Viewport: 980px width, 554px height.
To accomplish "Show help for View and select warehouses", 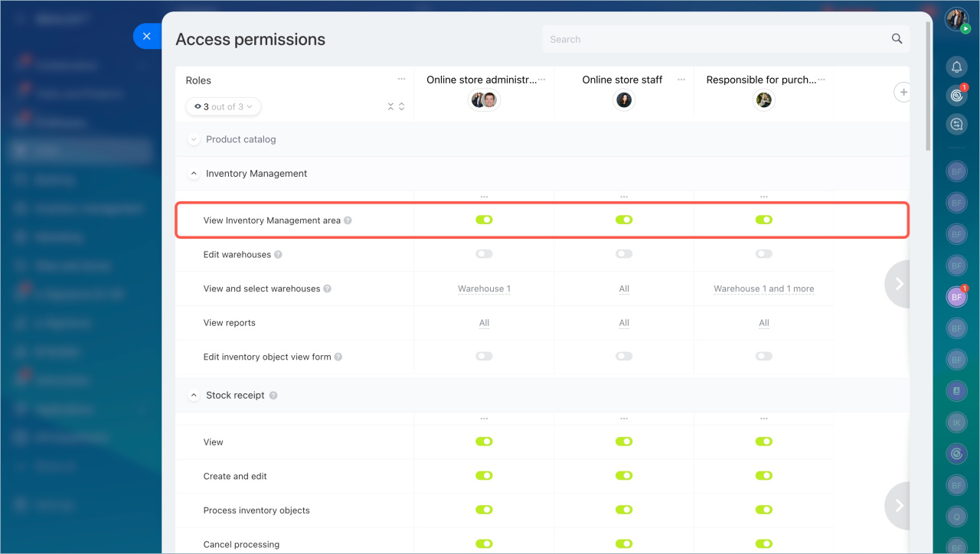I will click(327, 288).
